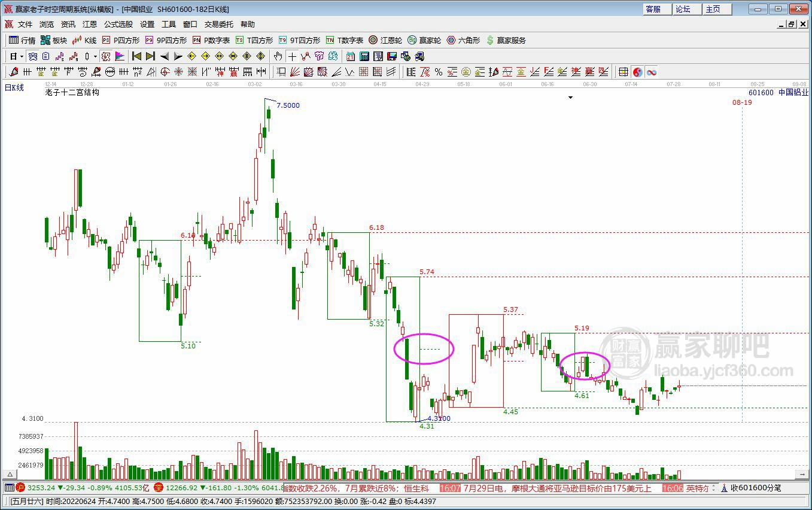The width and height of the screenshot is (812, 510).
Task: Toggle the crosshair cursor tool
Action: click(292, 56)
